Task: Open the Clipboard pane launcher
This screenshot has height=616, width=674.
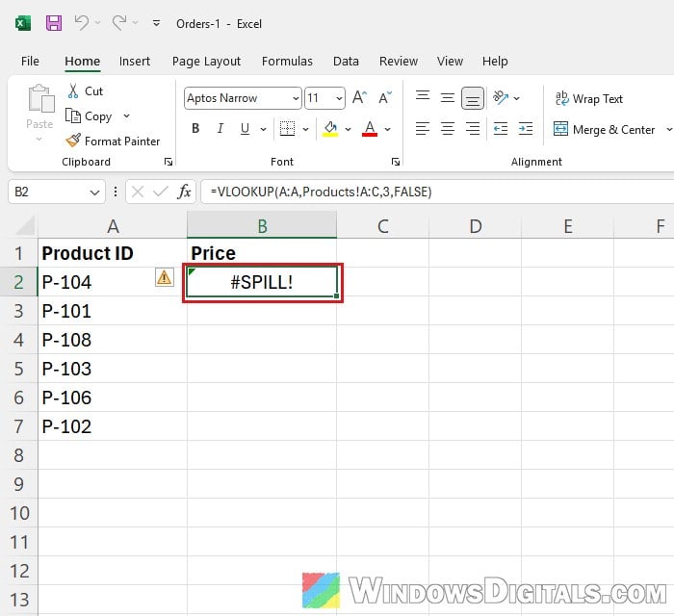Action: (168, 162)
